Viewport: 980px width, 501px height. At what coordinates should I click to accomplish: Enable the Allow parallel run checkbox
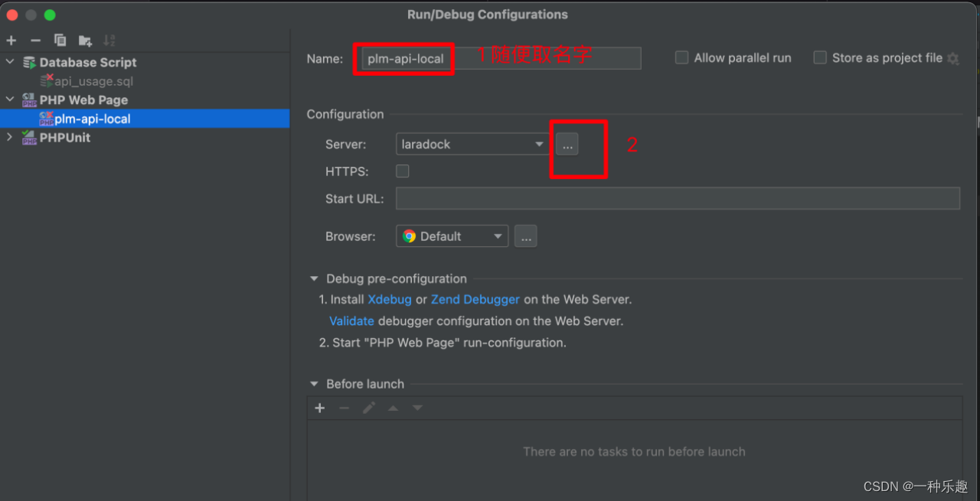click(x=681, y=57)
